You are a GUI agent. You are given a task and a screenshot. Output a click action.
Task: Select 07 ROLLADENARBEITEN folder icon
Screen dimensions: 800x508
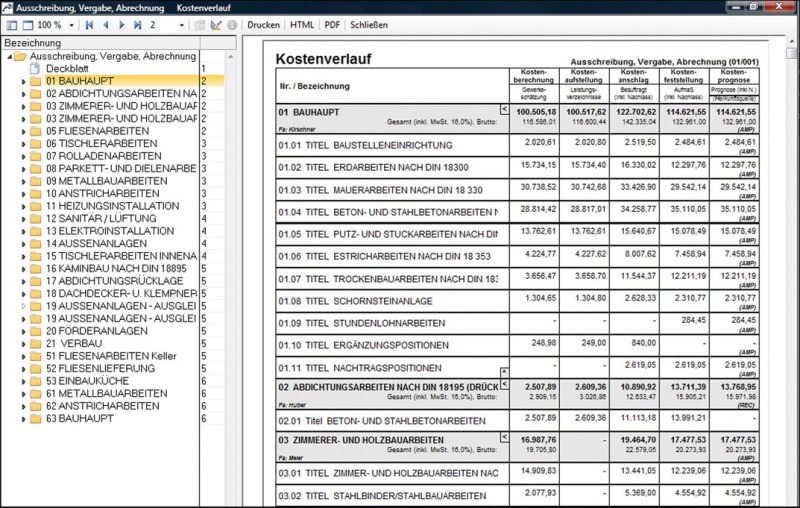pyautogui.click(x=35, y=156)
